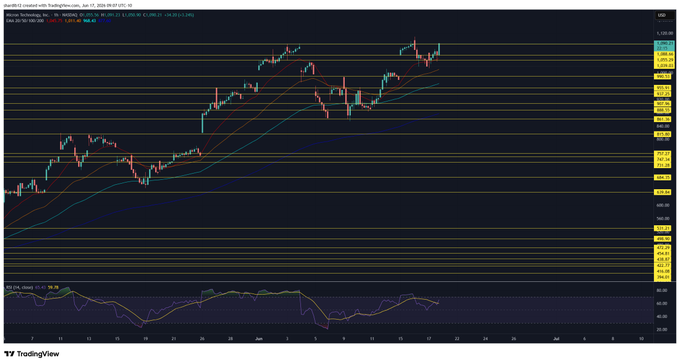Screen dimensions: 680x364
Task: Click the EMA 50 value 1,011.40 in orange
Action: point(72,21)
